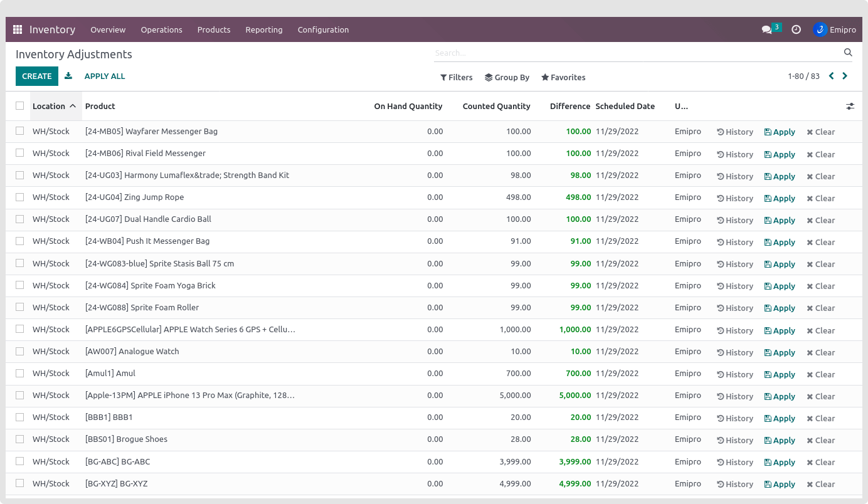Click the download export icon beside Create
The height and width of the screenshot is (504, 868).
point(68,76)
